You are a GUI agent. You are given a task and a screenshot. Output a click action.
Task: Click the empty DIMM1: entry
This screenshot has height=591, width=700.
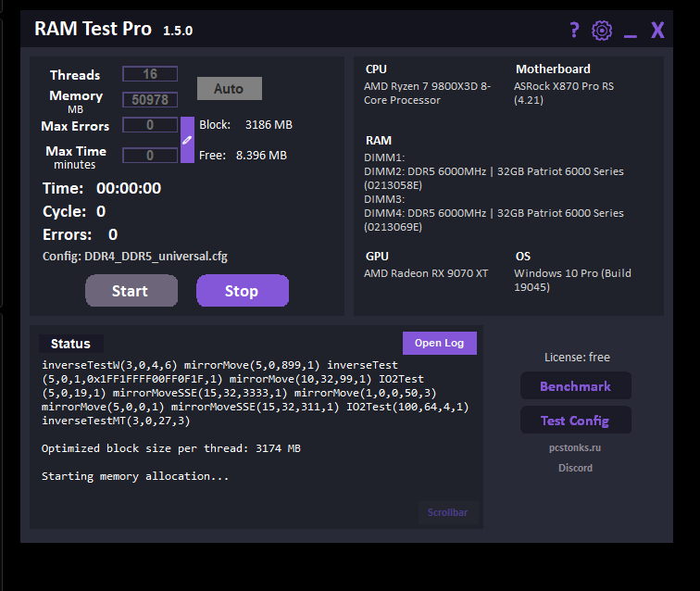(x=384, y=157)
